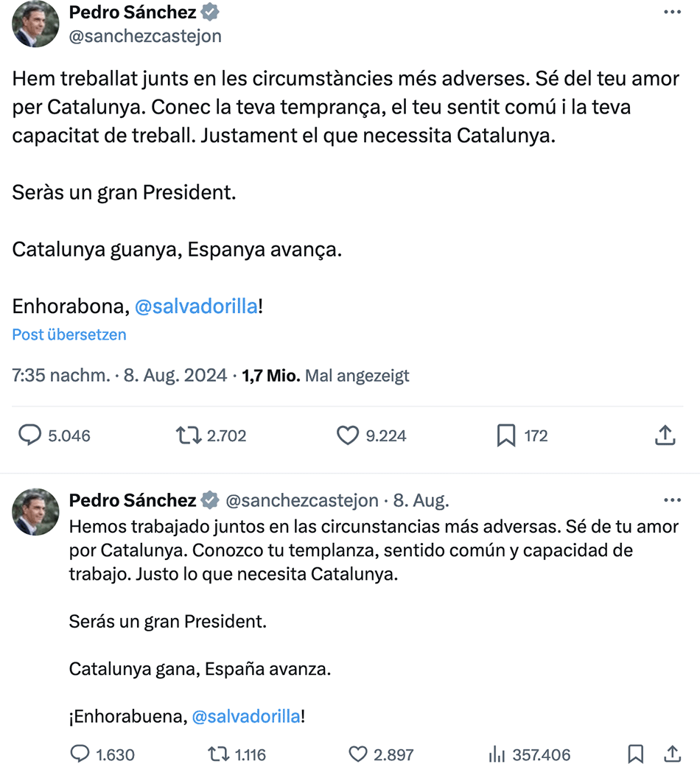700x764 pixels.
Task: Like the main post with 9.224 likes
Action: (348, 435)
